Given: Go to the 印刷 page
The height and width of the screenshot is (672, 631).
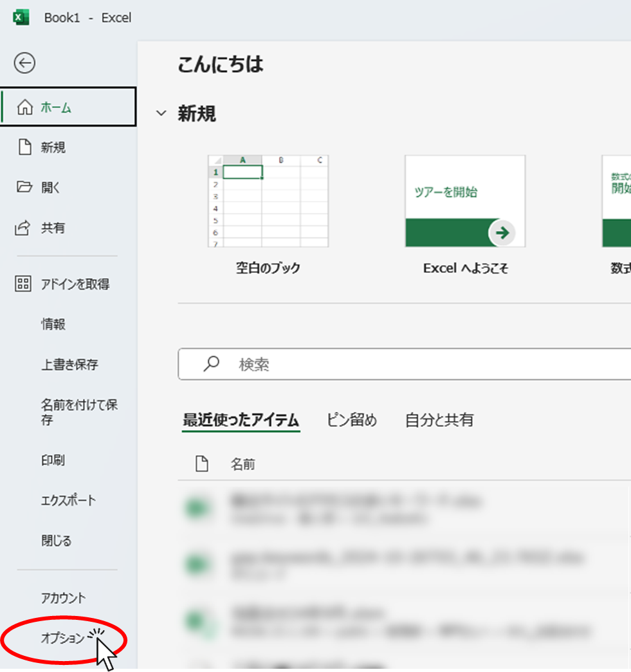Looking at the screenshot, I should click(53, 460).
